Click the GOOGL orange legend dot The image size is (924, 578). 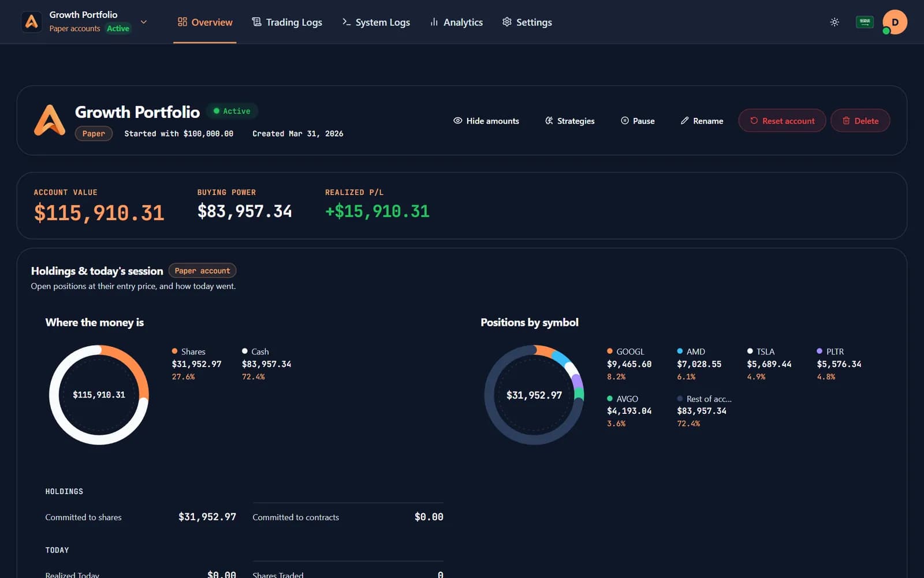[x=610, y=351]
